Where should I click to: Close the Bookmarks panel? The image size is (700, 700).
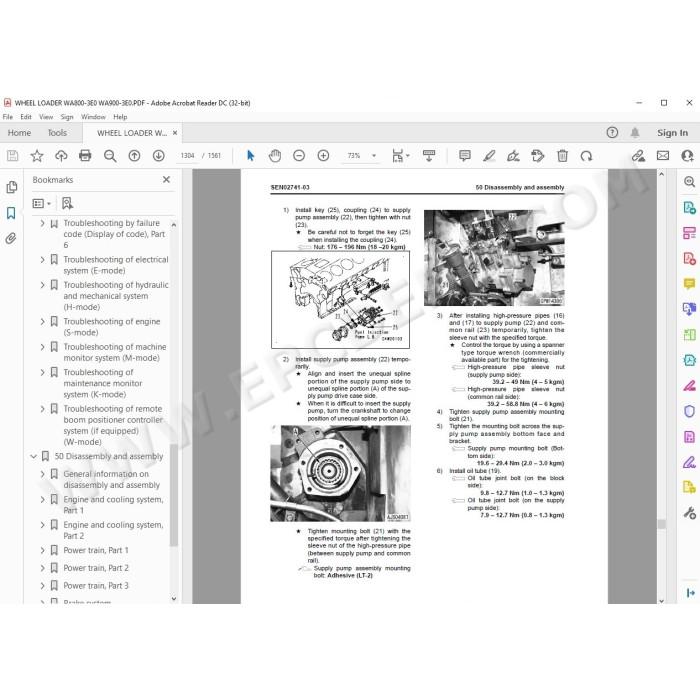[x=167, y=179]
